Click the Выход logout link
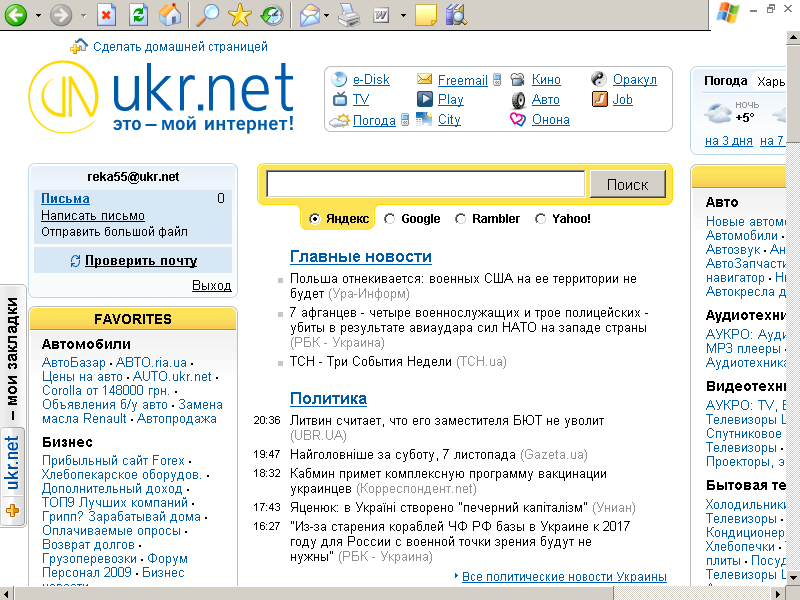The image size is (800, 600). pyautogui.click(x=212, y=285)
